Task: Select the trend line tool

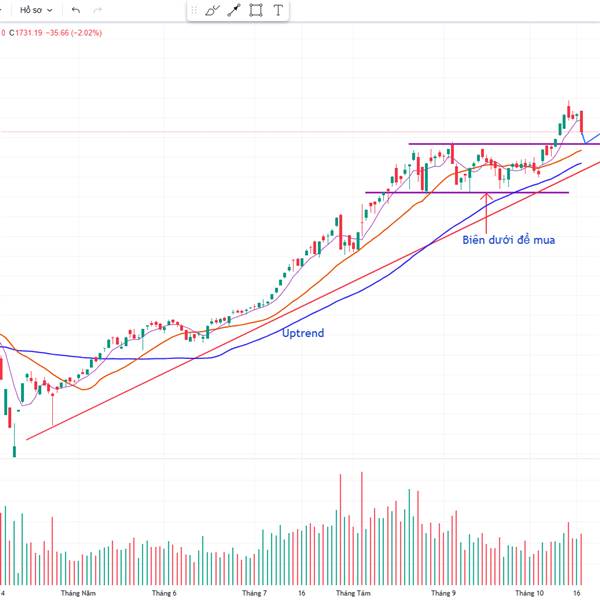Action: [x=234, y=11]
